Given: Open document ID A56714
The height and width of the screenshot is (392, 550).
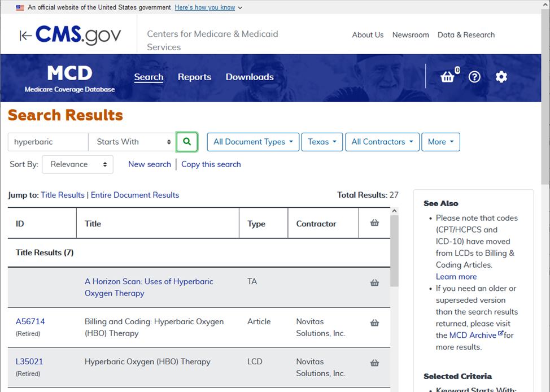Looking at the screenshot, I should point(30,321).
